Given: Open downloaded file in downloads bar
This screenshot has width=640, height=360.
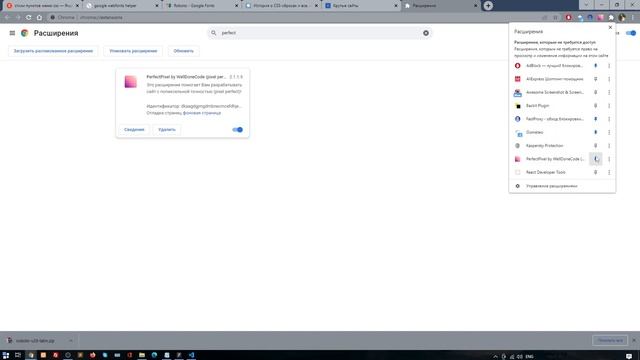Looking at the screenshot, I should pyautogui.click(x=35, y=340).
